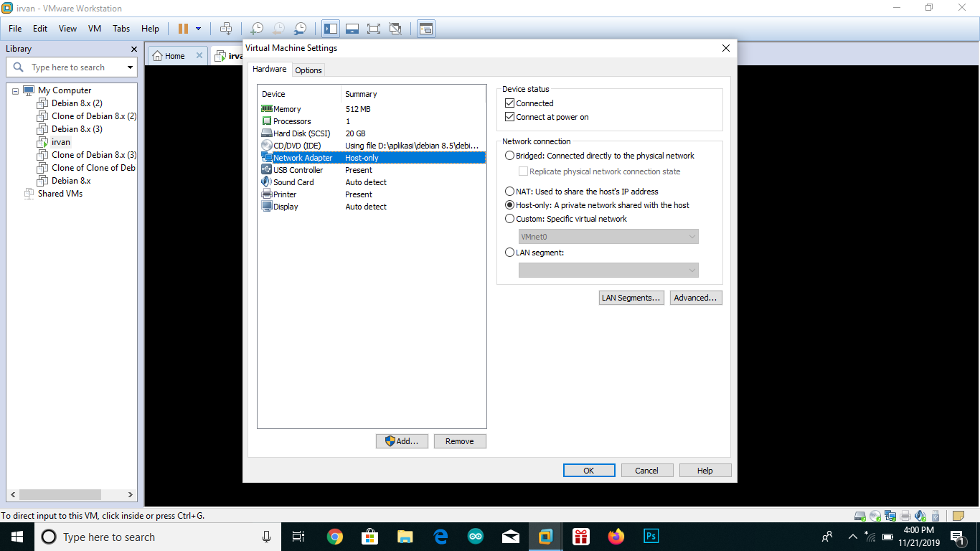Open Windows Task View icon
Screen dimensions: 980x551
coord(299,537)
